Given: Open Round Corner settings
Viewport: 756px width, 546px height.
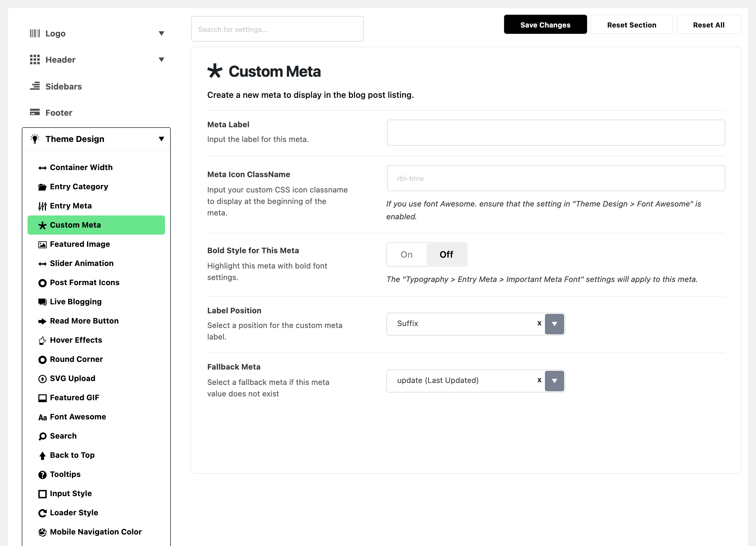Looking at the screenshot, I should tap(96, 359).
